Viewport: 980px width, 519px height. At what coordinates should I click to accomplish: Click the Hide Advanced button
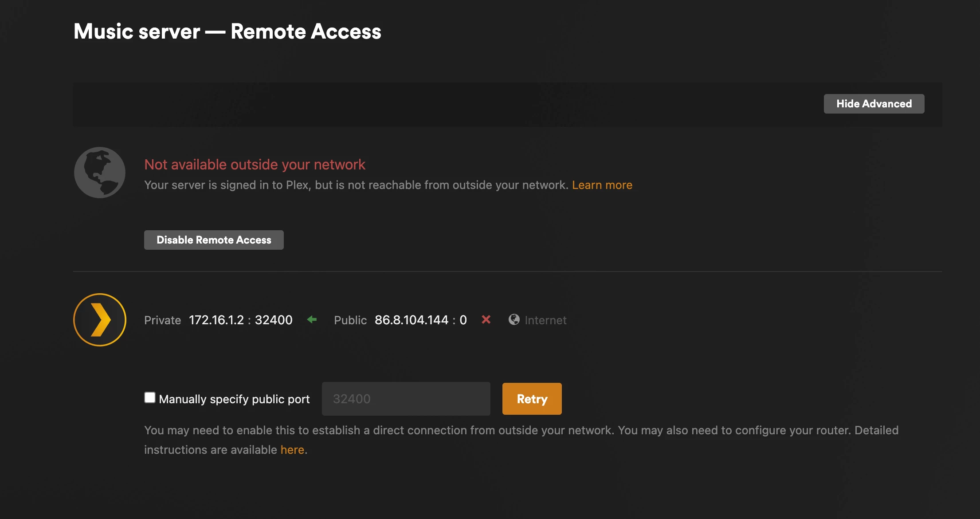click(x=874, y=104)
